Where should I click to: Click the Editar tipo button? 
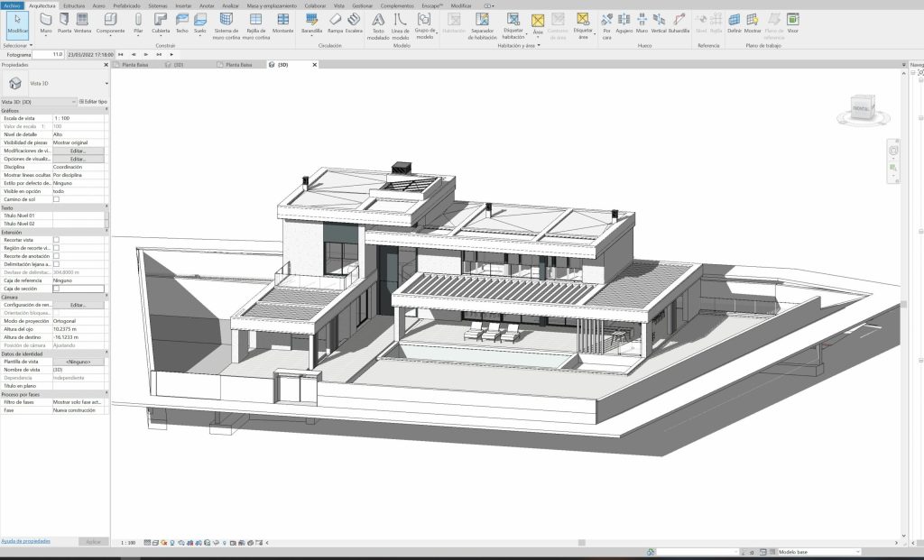[x=93, y=101]
